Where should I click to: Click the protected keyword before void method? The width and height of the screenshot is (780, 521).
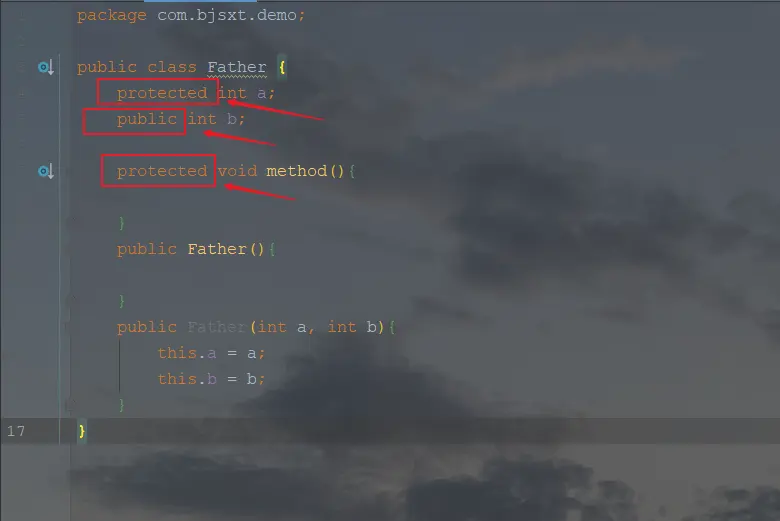162,171
